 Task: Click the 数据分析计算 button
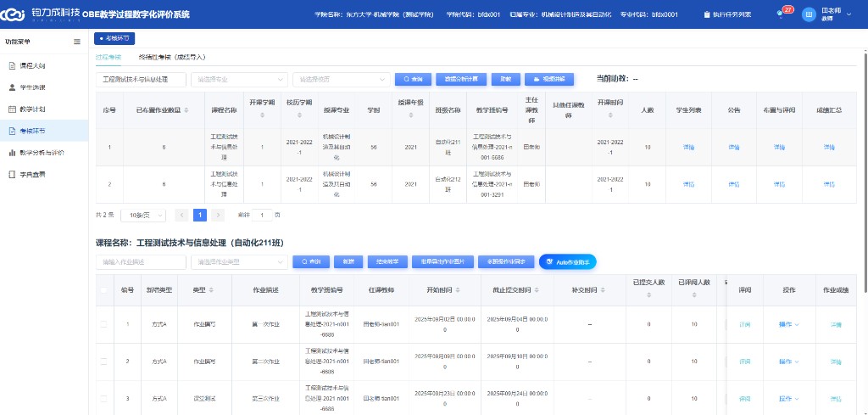pos(461,79)
